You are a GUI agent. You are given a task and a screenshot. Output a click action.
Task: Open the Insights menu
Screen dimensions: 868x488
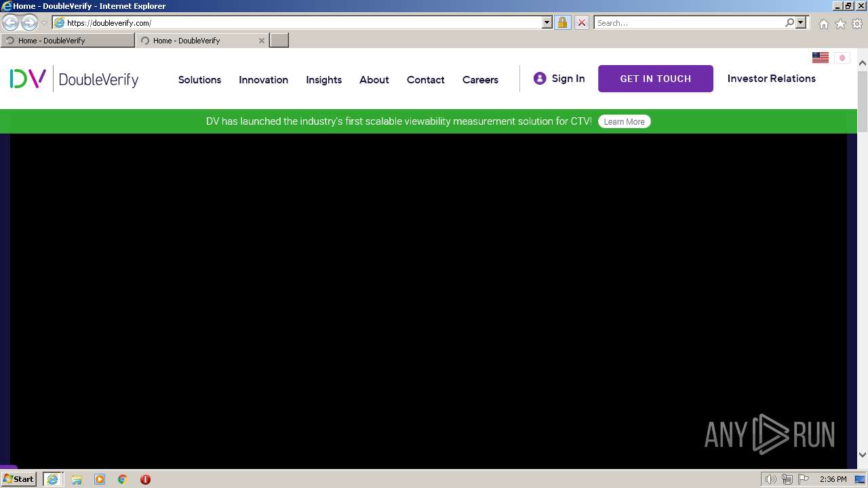click(323, 79)
